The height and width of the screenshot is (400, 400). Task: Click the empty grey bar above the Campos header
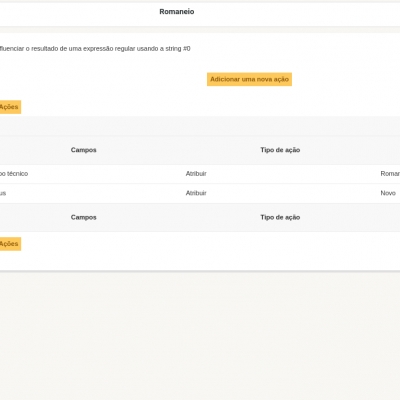pos(200,126)
